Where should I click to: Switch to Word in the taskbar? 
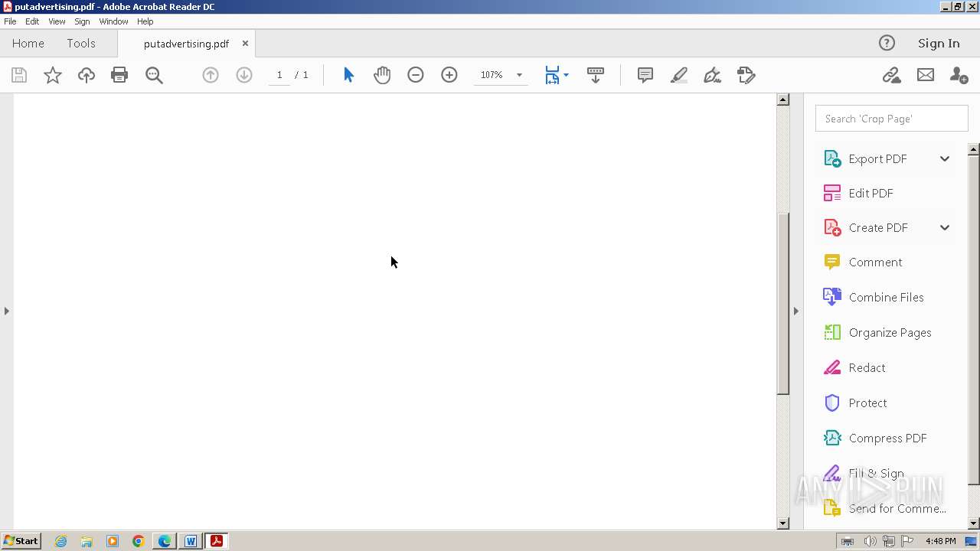[x=191, y=541]
